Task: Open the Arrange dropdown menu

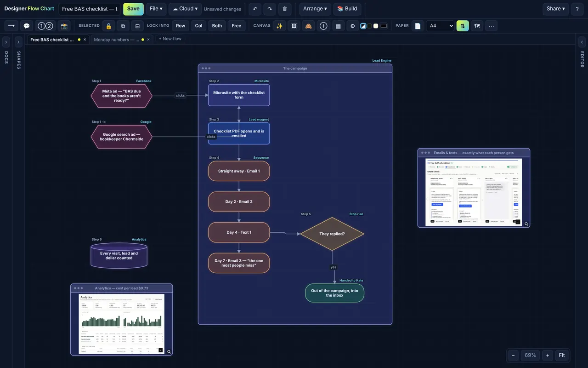Action: coord(315,9)
